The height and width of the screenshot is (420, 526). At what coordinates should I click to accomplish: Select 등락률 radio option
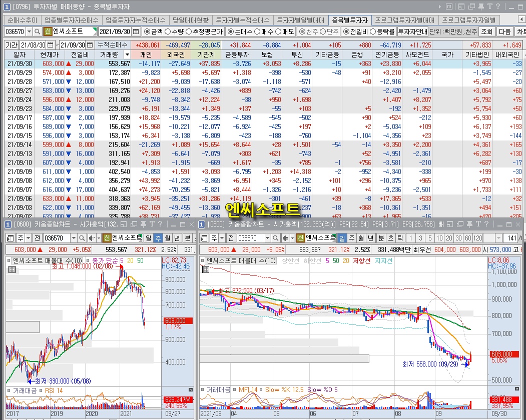pyautogui.click(x=382, y=31)
